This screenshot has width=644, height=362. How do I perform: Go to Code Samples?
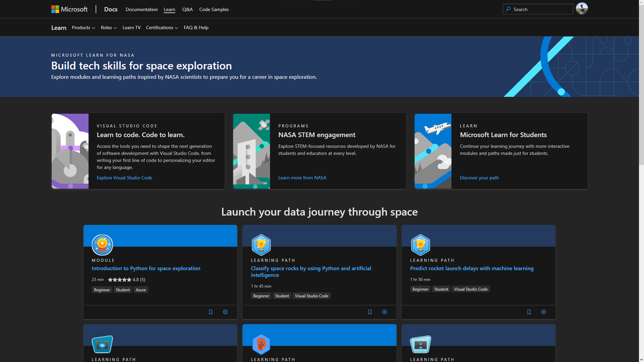coord(214,9)
